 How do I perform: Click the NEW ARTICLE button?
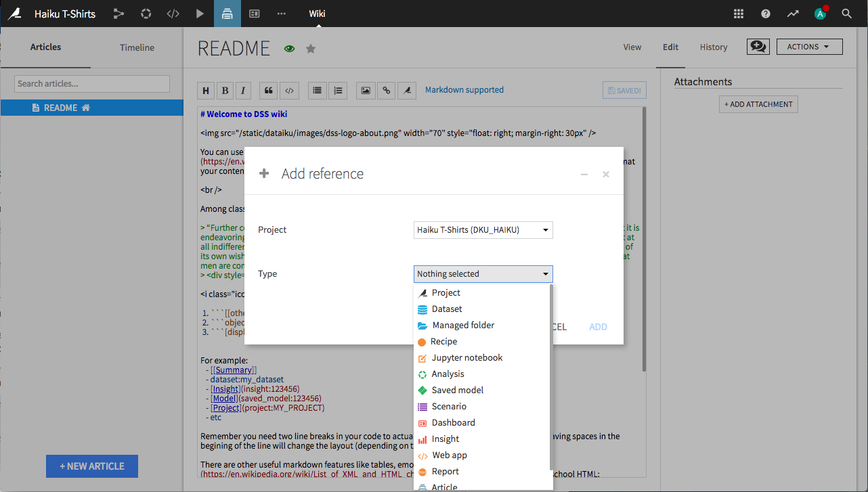coord(91,466)
